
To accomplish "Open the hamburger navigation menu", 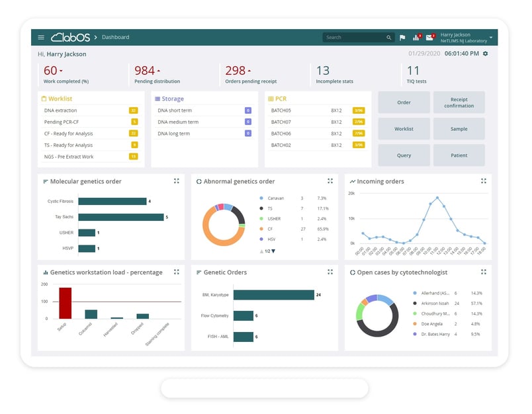I will pyautogui.click(x=41, y=38).
